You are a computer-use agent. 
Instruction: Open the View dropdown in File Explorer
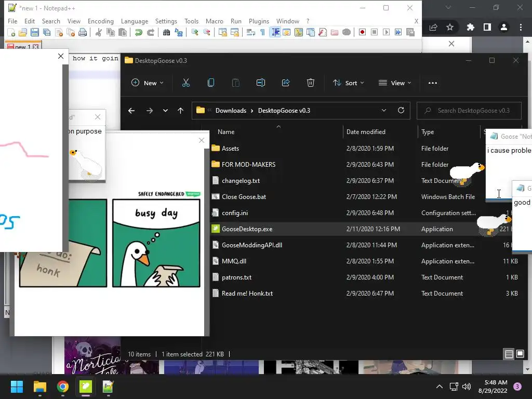pos(395,83)
